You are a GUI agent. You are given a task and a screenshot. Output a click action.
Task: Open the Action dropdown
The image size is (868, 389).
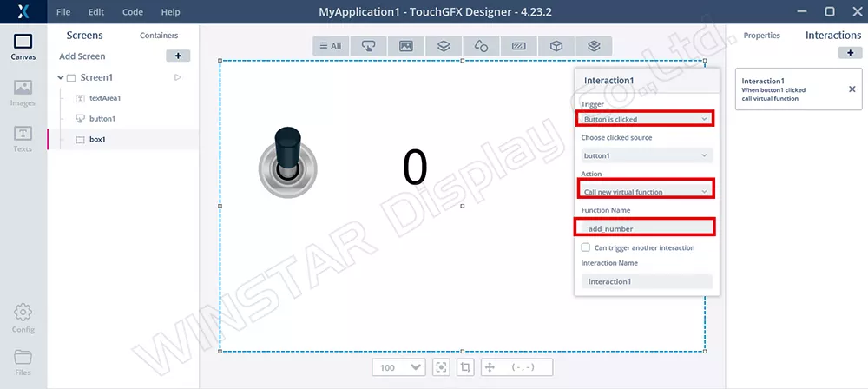click(x=646, y=191)
